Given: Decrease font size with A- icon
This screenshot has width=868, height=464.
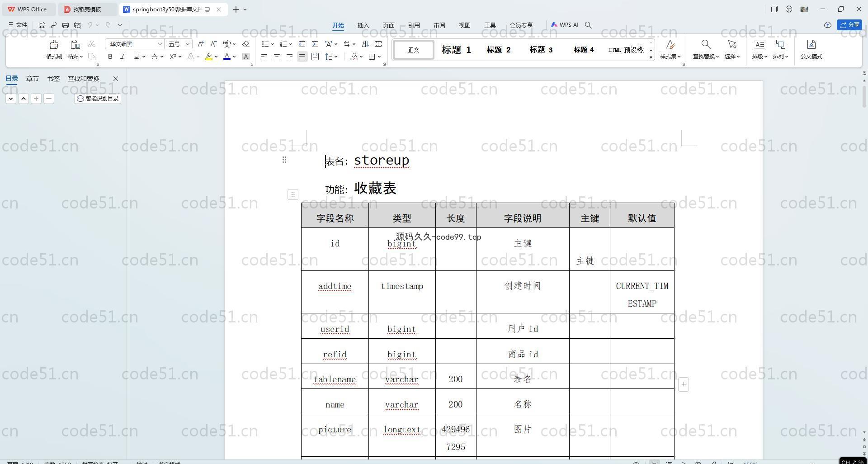Looking at the screenshot, I should click(213, 44).
